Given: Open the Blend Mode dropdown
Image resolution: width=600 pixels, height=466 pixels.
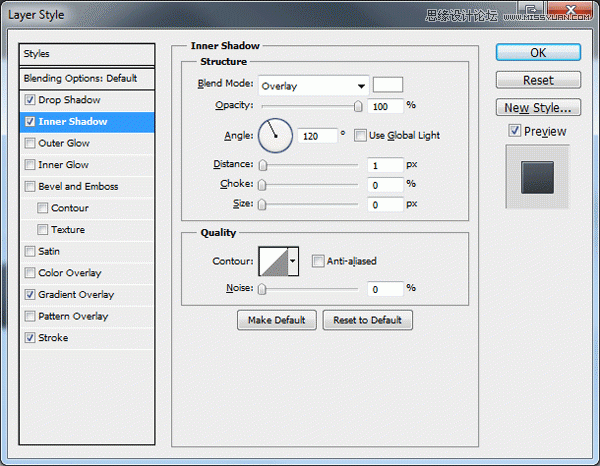Looking at the screenshot, I should 313,86.
